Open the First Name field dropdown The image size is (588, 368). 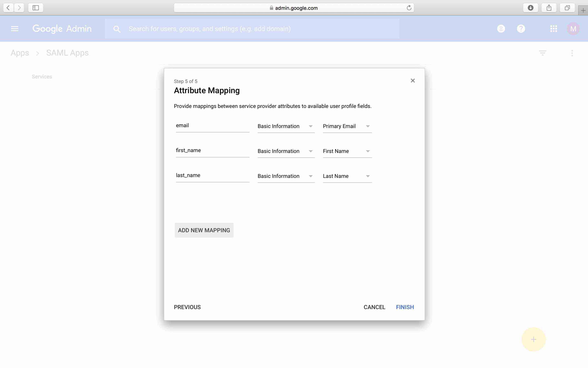point(347,151)
